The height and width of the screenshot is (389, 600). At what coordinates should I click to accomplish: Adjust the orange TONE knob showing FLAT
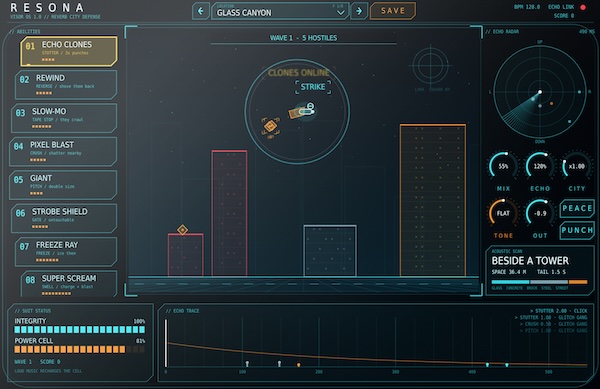coord(503,213)
